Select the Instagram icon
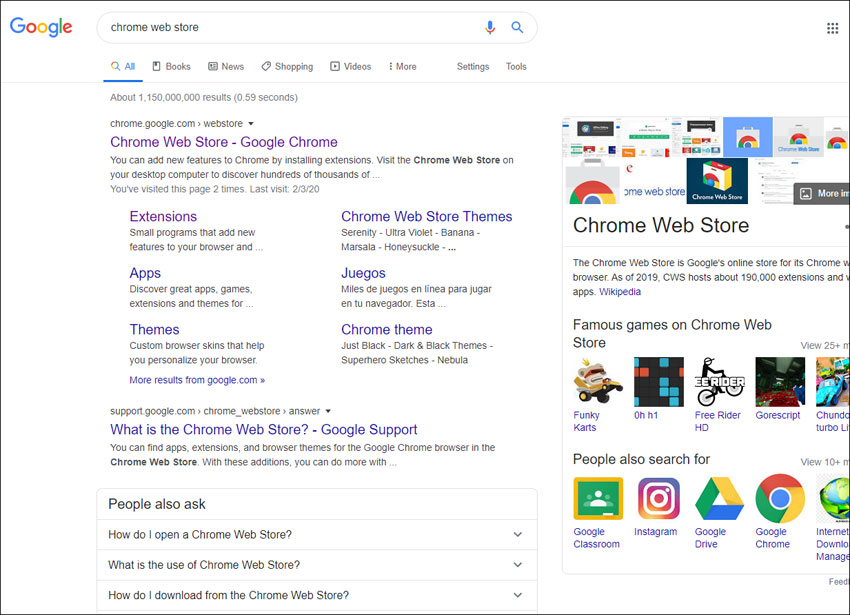This screenshot has width=850, height=615. [x=659, y=498]
